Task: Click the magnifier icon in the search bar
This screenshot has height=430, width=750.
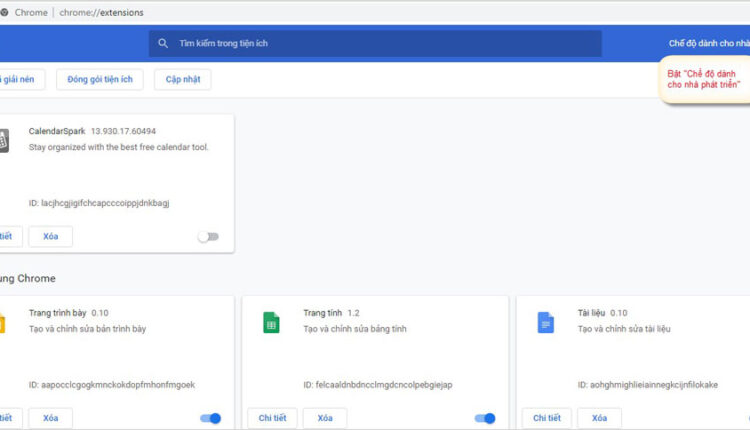Action: [163, 43]
